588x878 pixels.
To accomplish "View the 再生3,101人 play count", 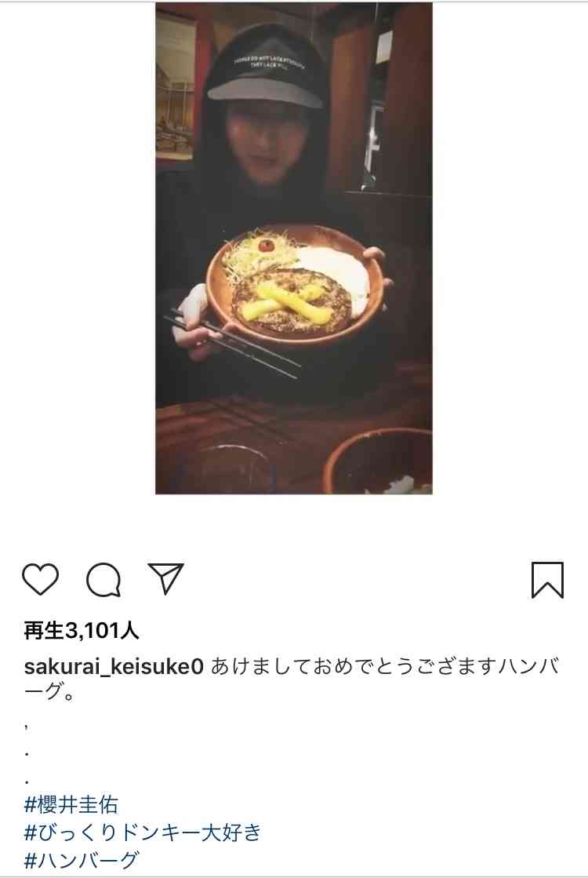I will coord(82,631).
